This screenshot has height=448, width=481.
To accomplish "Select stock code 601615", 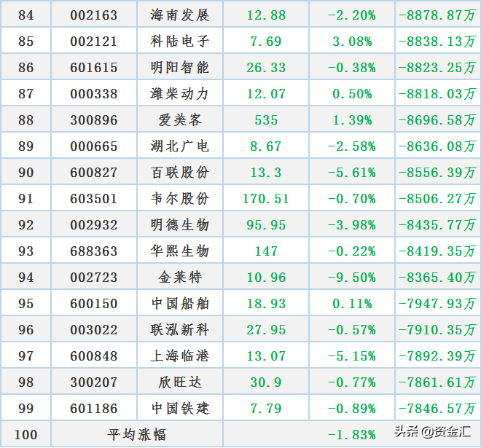I will point(94,68).
